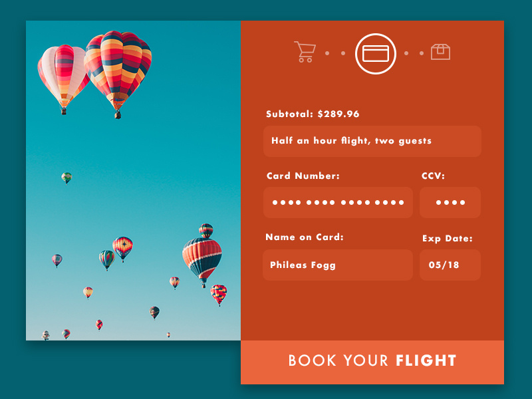Click the shopping cart step icon
Image resolution: width=532 pixels, height=399 pixels.
[x=305, y=52]
